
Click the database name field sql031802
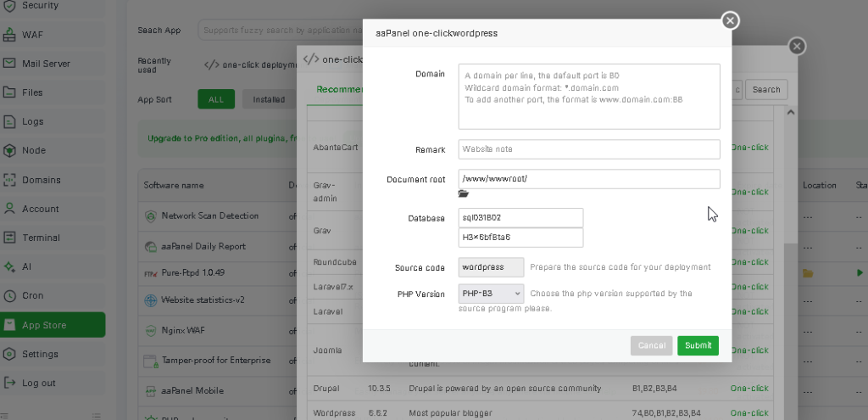coord(520,218)
